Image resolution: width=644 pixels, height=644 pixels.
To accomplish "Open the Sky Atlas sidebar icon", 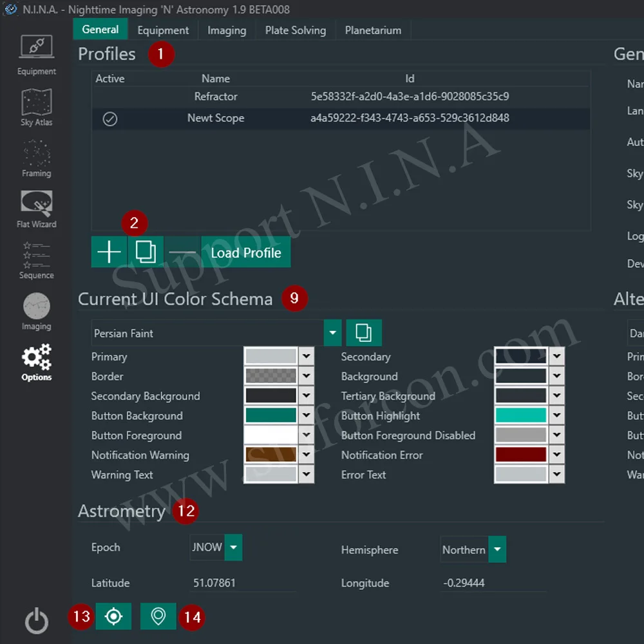I will (37, 107).
